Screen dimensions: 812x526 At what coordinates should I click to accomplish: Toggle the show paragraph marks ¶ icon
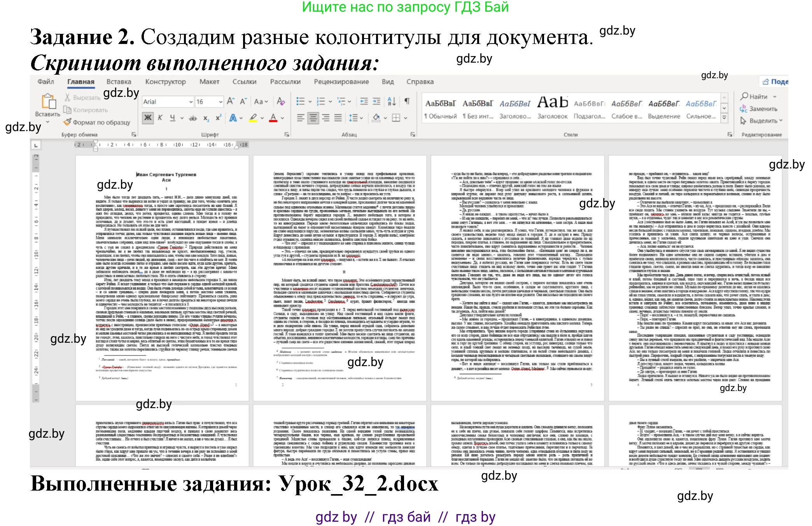click(407, 102)
